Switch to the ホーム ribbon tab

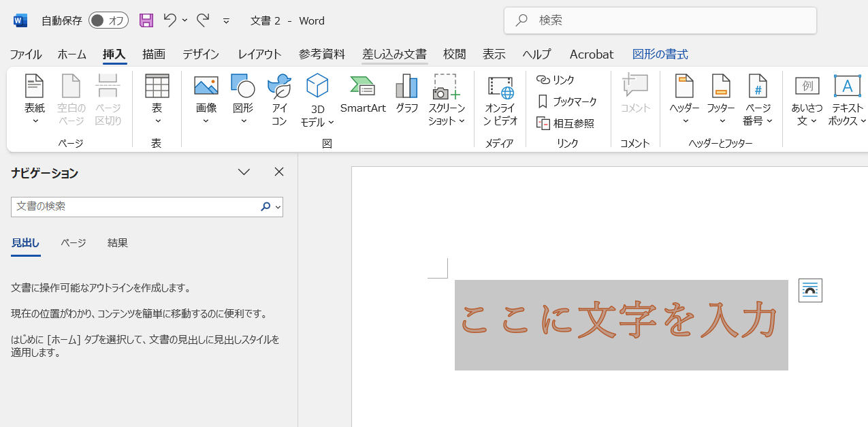click(71, 54)
